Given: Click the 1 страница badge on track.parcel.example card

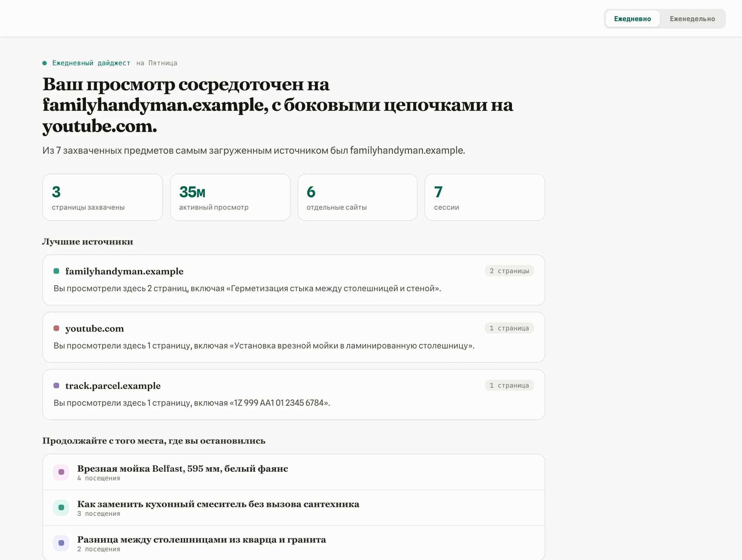Looking at the screenshot, I should click(x=509, y=385).
